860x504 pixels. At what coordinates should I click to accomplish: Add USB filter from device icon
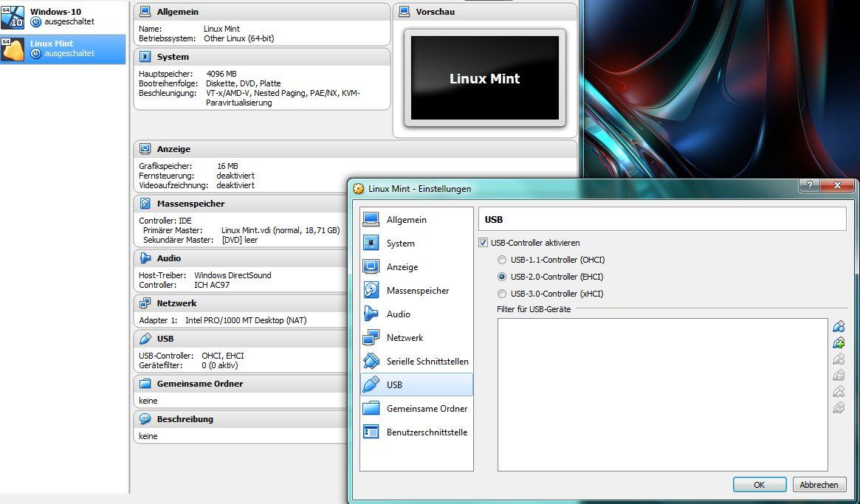pos(839,343)
